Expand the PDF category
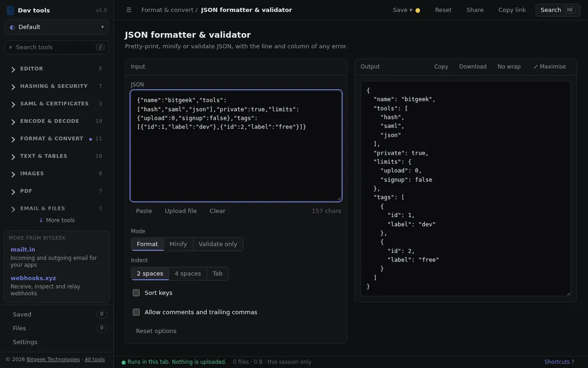Image resolution: width=588 pixels, height=368 pixels. pos(57,191)
